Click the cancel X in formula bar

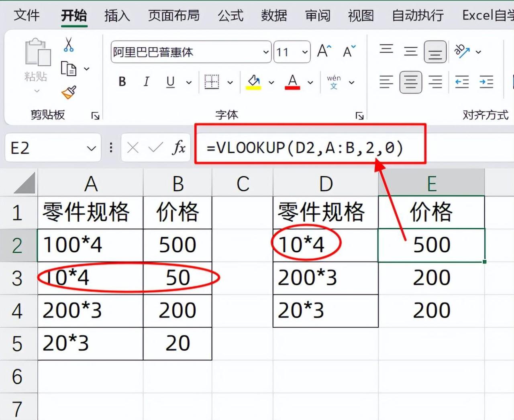point(133,148)
